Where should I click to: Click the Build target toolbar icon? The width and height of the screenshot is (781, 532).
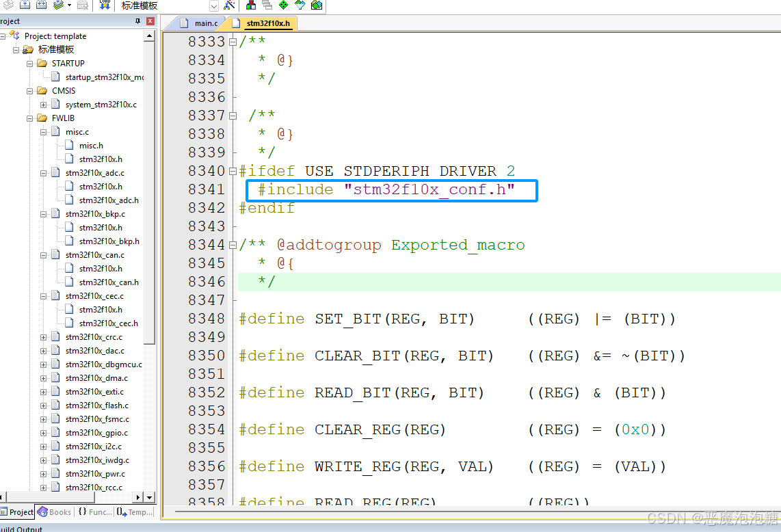coord(25,5)
